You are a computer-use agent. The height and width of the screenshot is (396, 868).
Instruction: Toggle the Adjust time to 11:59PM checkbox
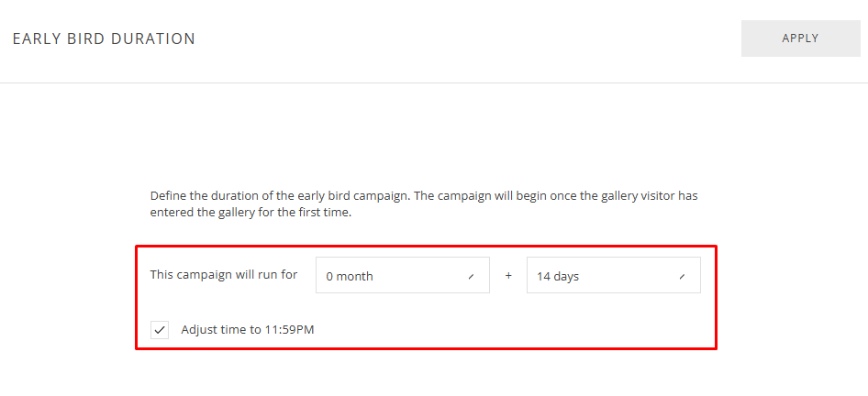[x=161, y=330]
